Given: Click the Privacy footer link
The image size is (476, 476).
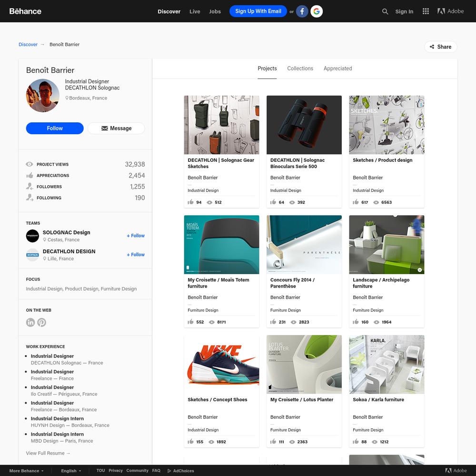Looking at the screenshot, I should (115, 471).
